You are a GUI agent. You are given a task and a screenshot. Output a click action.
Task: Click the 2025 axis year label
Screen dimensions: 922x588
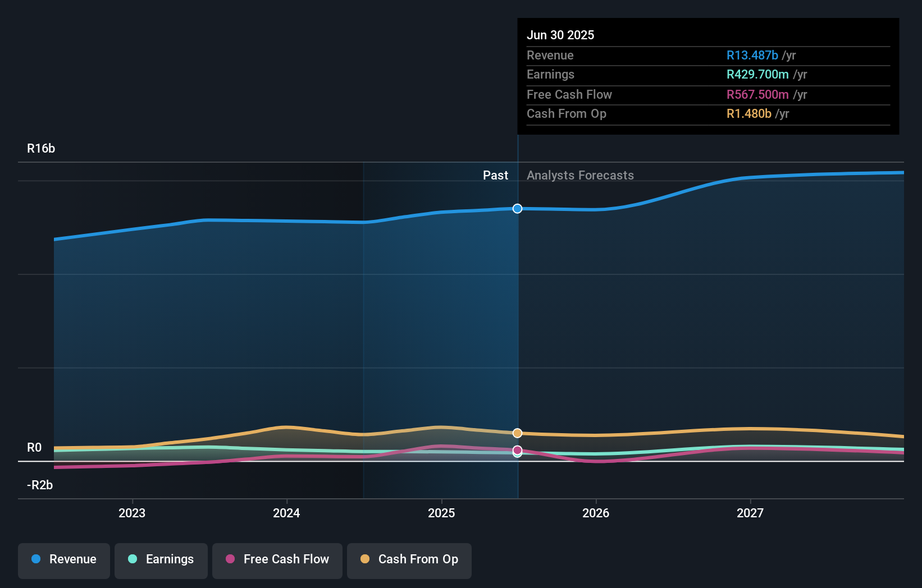(x=442, y=513)
